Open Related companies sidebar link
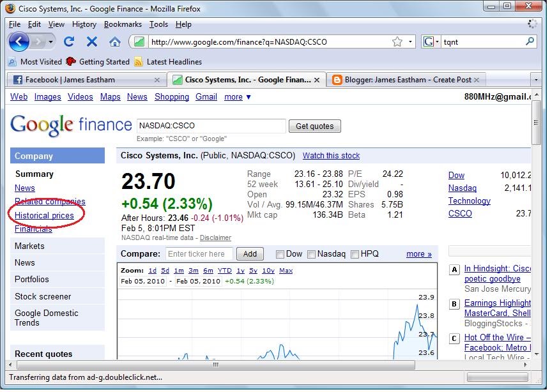This screenshot has height=392, width=550. [50, 202]
